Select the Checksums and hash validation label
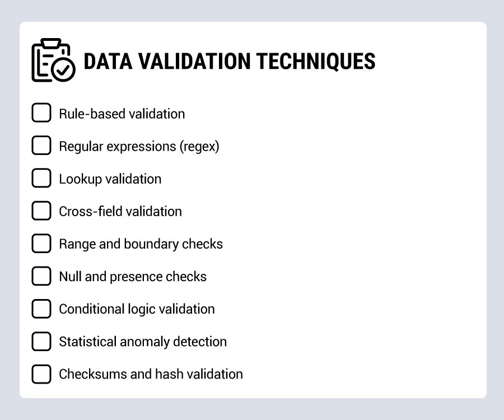This screenshot has width=504, height=420. [x=151, y=375]
